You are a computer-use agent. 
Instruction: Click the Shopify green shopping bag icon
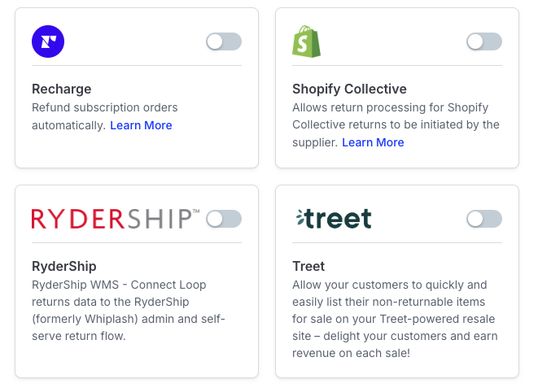(x=306, y=41)
